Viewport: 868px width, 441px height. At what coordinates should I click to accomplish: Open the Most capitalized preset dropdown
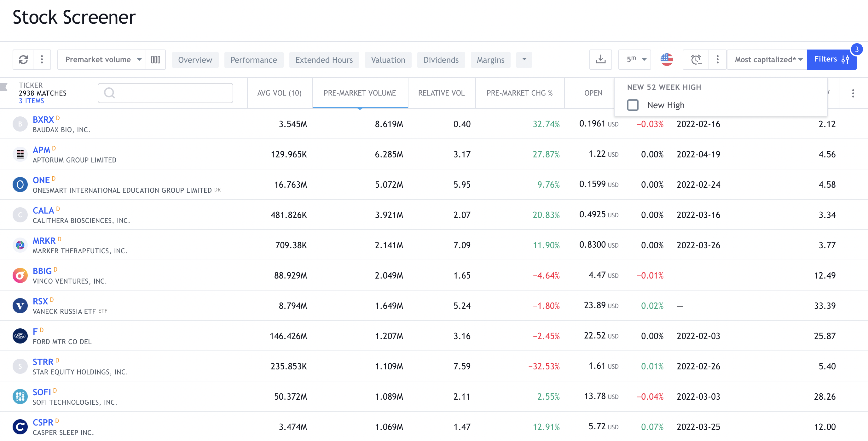pos(767,60)
